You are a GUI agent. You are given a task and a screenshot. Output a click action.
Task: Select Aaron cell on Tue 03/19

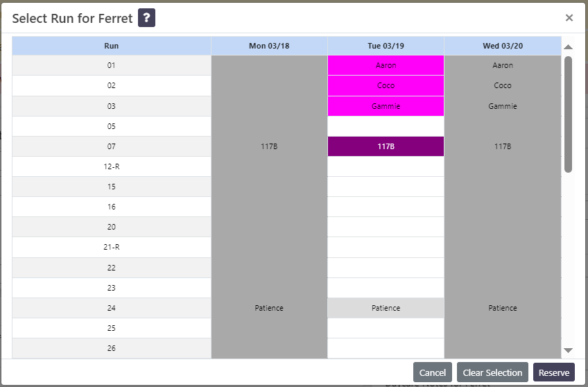tap(386, 65)
